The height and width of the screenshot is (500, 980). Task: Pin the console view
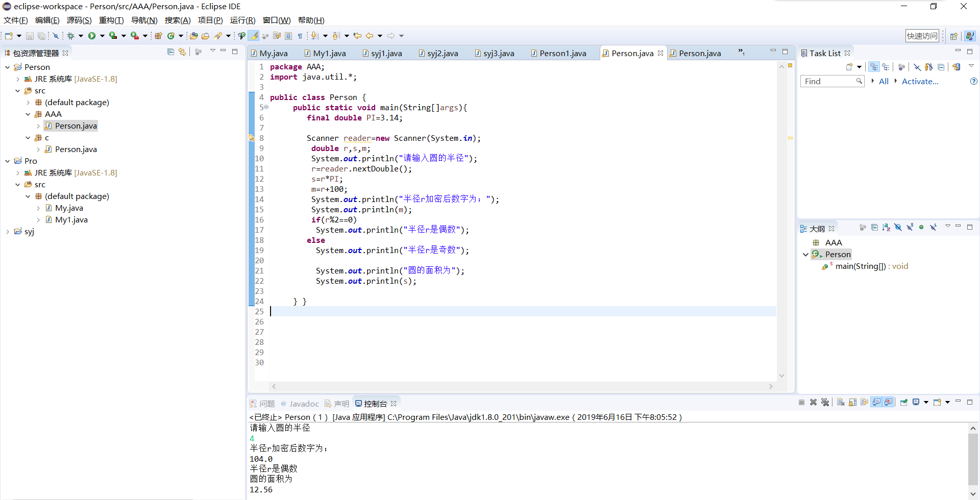[x=903, y=403]
